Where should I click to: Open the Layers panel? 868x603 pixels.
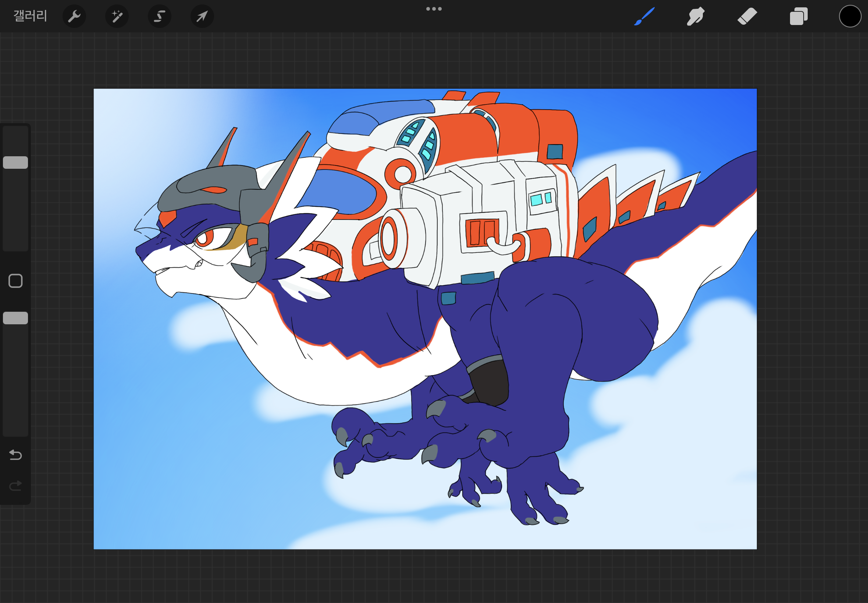[x=798, y=16]
